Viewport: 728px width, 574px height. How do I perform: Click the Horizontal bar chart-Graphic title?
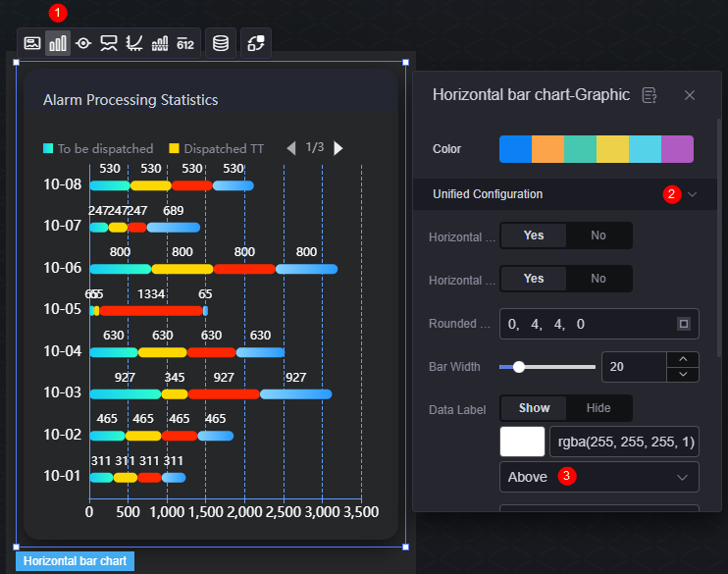point(531,95)
